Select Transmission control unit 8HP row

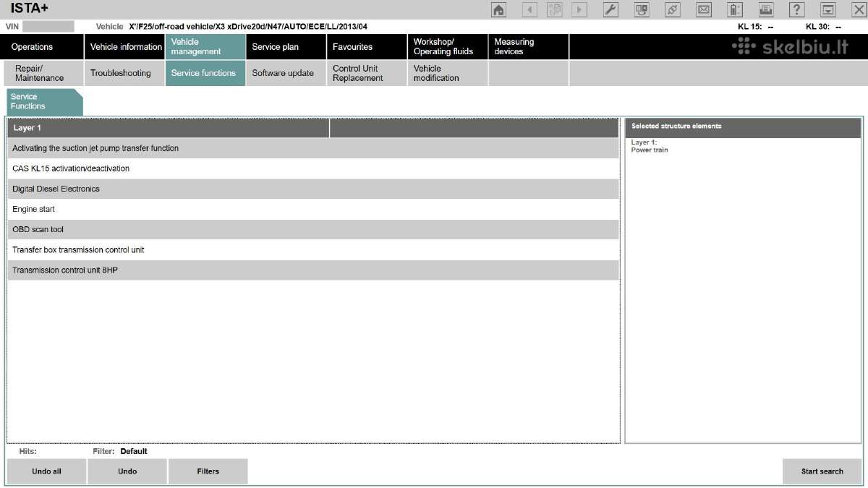click(x=313, y=270)
